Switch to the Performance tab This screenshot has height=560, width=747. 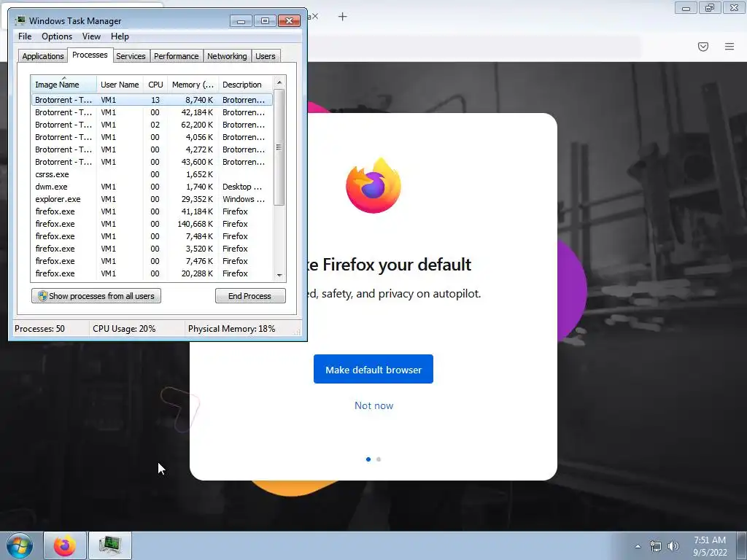[177, 56]
